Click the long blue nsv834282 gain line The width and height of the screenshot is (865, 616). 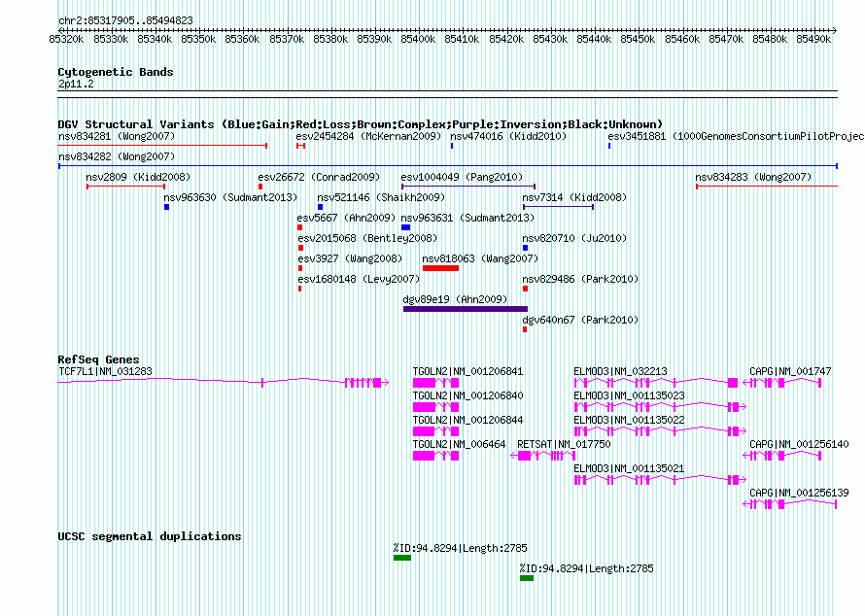(x=448, y=166)
